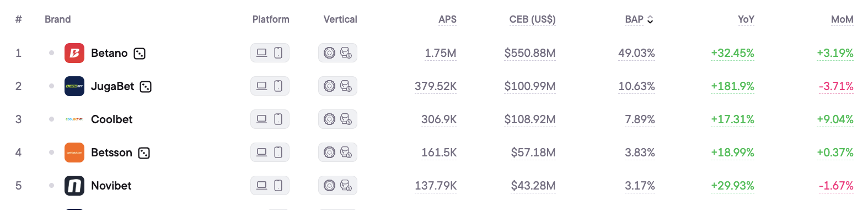The height and width of the screenshot is (210, 868).
Task: Click the Novibet vertical icons badge
Action: pyautogui.click(x=337, y=186)
